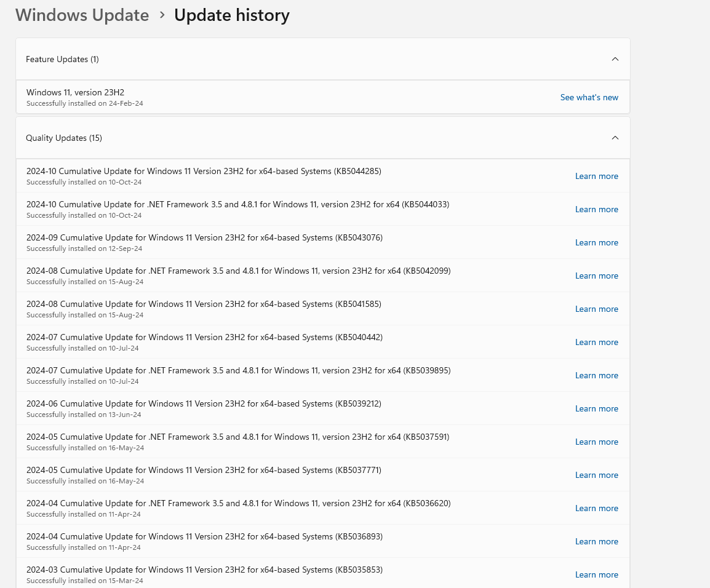Open Learn more for KB5044033

point(596,209)
